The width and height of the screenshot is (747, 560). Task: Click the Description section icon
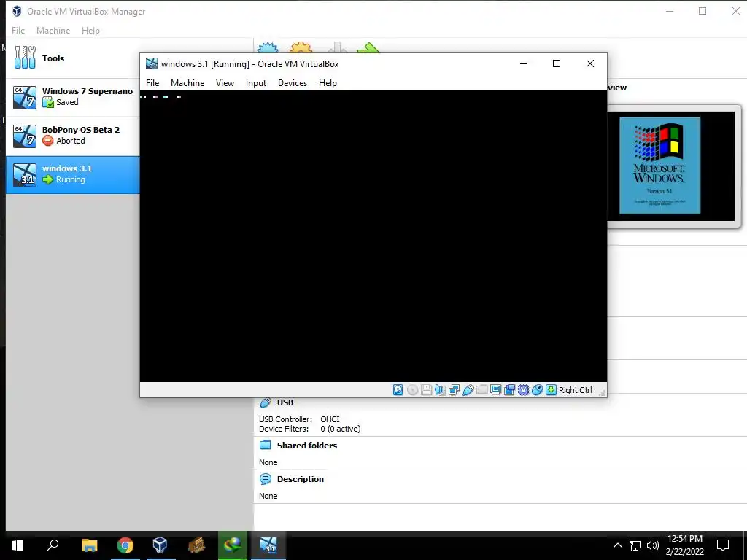[266, 479]
